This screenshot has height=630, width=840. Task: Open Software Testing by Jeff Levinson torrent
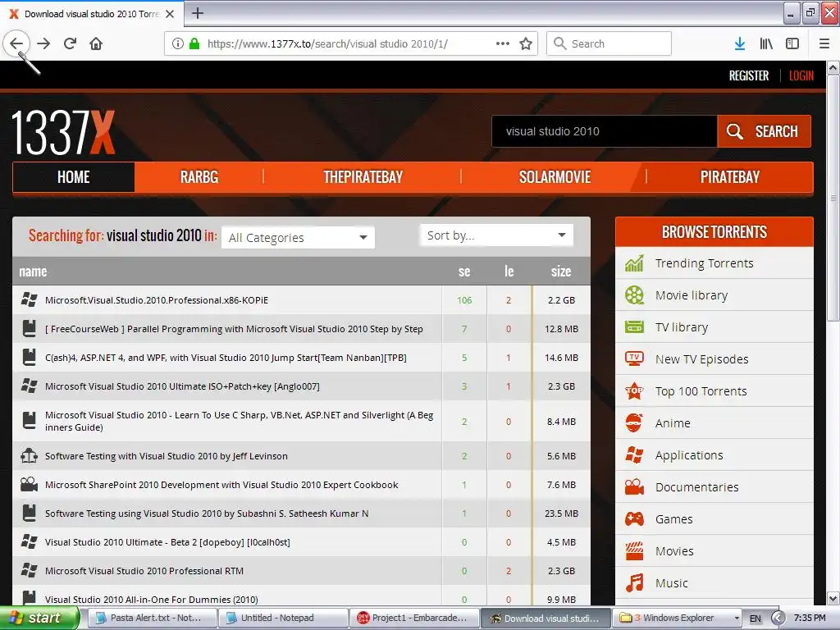pos(166,456)
